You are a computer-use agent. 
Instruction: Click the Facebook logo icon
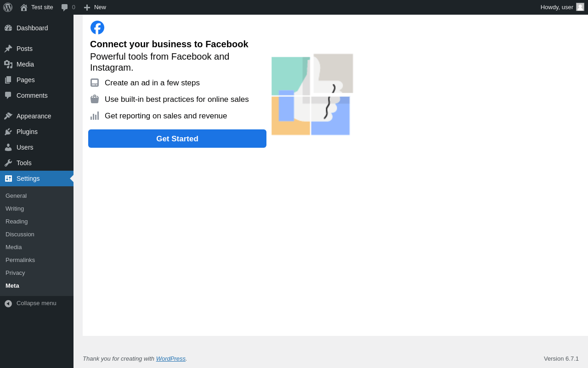(x=97, y=28)
